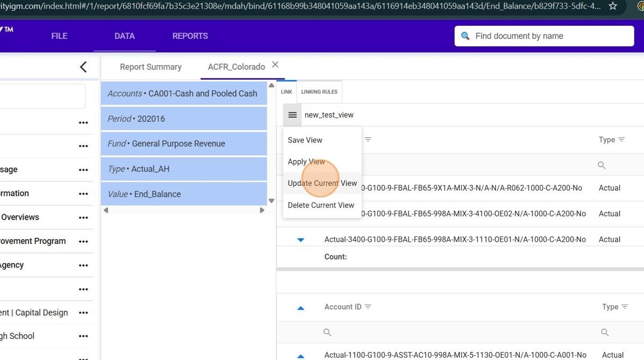Open the first sidebar row's more options dots
Image resolution: width=644 pixels, height=360 pixels.
tap(83, 123)
